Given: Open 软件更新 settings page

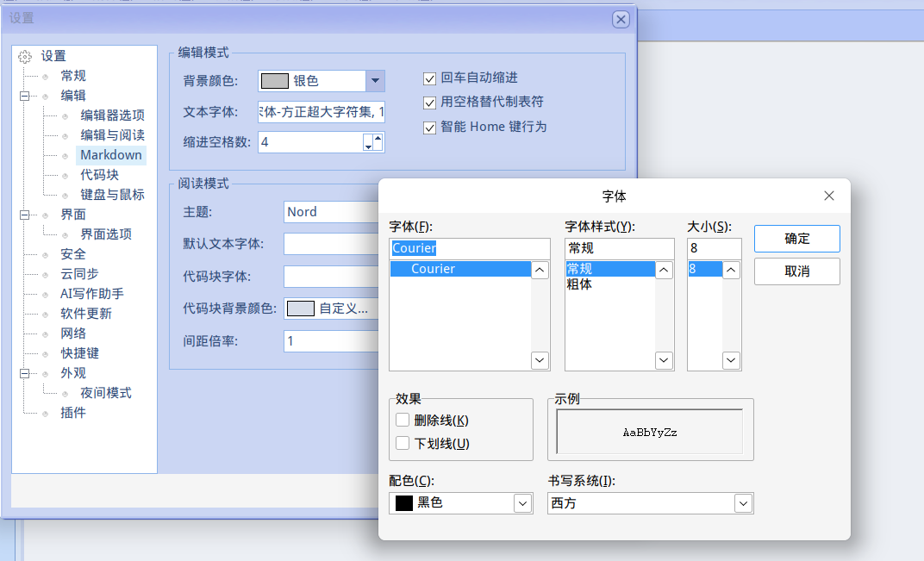Looking at the screenshot, I should click(x=86, y=314).
